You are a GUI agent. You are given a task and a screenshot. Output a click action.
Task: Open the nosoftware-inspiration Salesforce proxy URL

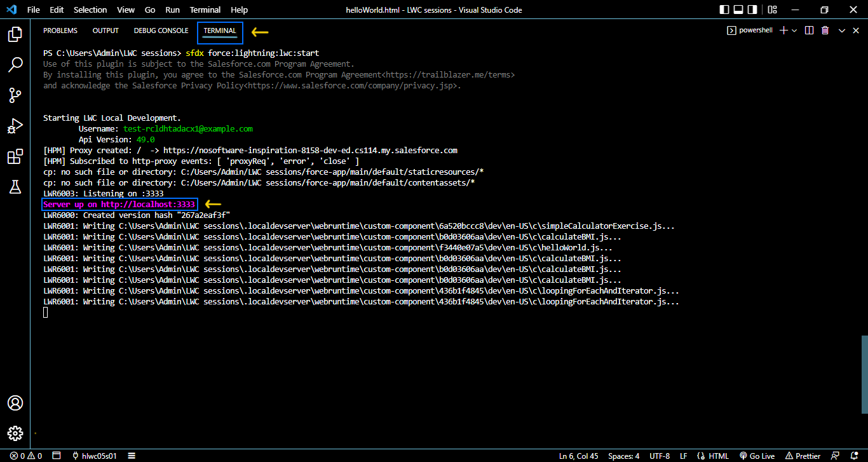point(310,151)
